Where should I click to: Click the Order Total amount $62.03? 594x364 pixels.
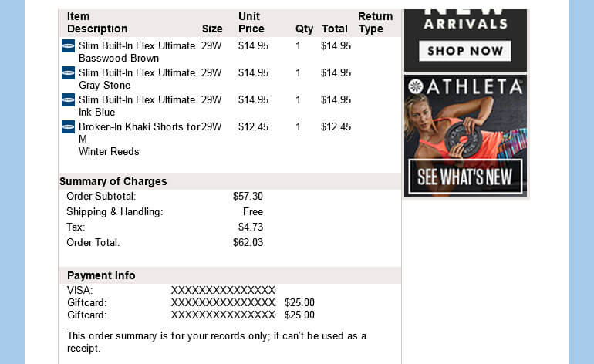click(x=248, y=242)
